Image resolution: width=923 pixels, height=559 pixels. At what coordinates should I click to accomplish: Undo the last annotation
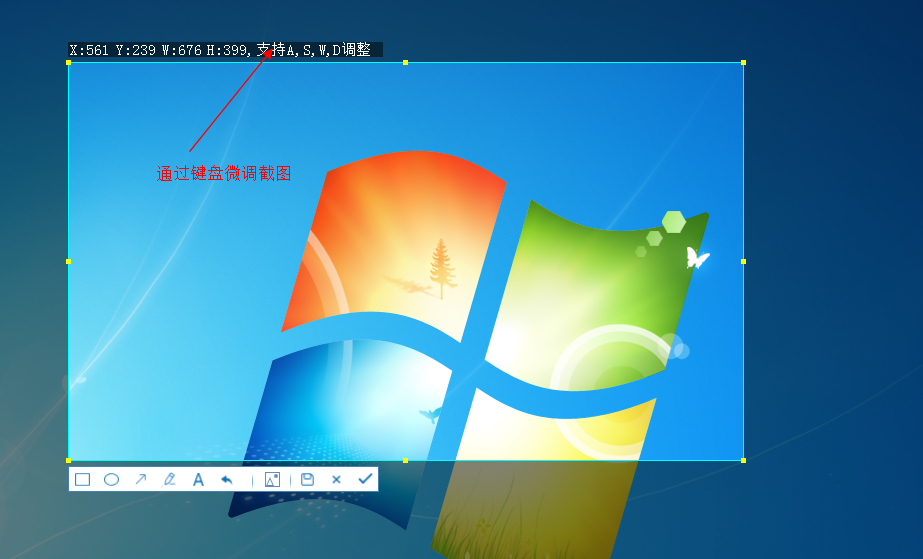coord(227,480)
